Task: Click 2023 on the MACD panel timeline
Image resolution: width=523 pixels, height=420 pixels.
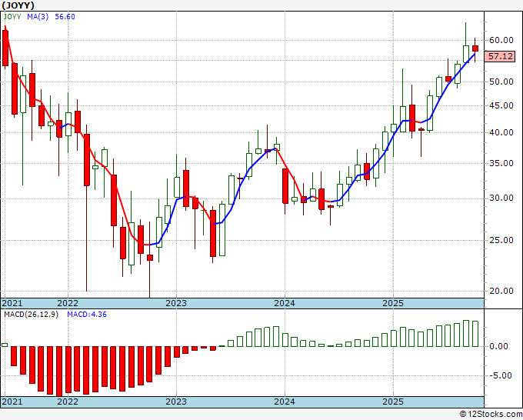Action: 176,402
